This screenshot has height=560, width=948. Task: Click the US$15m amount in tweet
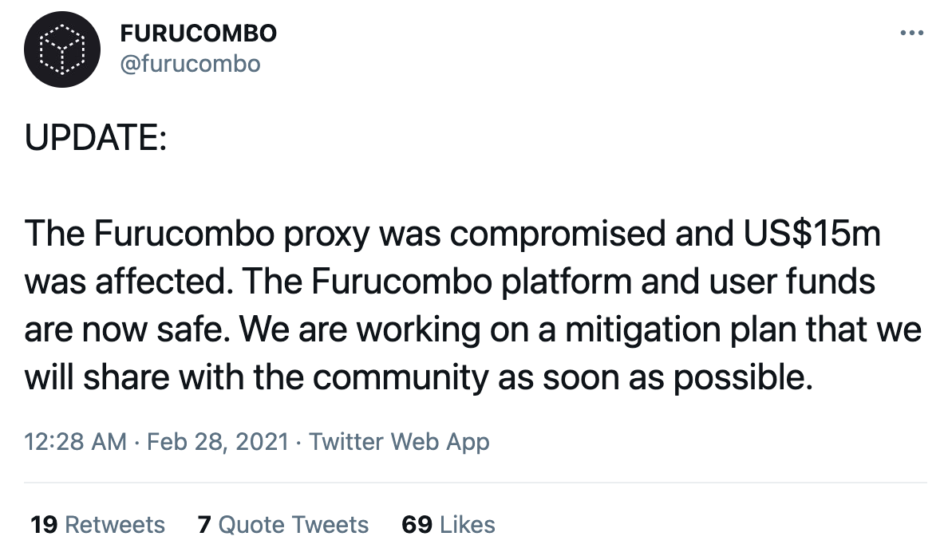point(812,233)
